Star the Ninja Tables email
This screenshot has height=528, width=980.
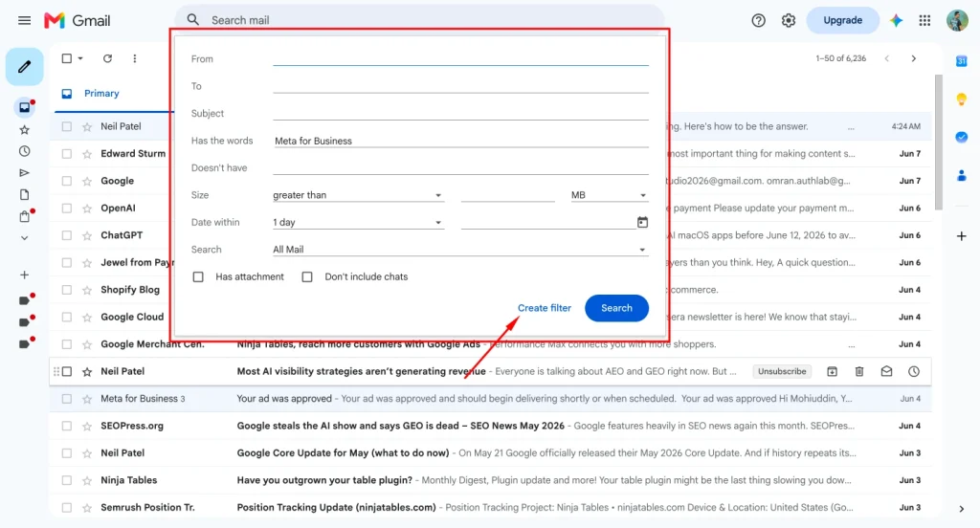[87, 480]
